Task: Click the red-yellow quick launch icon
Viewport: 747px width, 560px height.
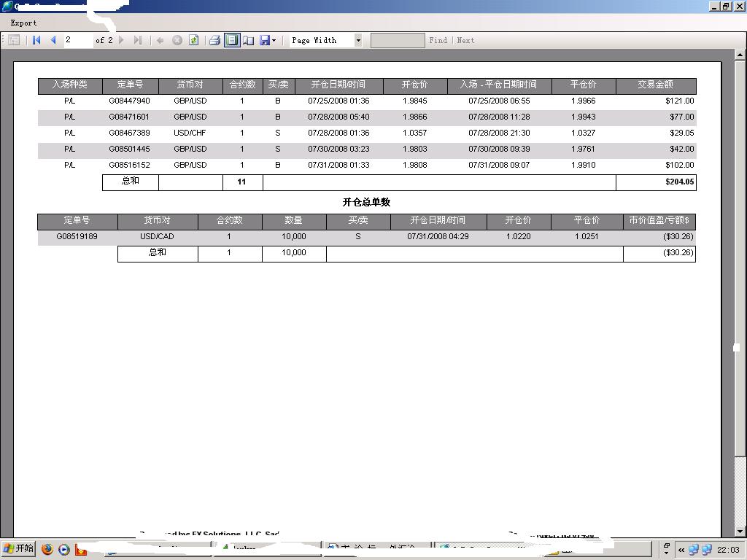Action: [x=80, y=549]
